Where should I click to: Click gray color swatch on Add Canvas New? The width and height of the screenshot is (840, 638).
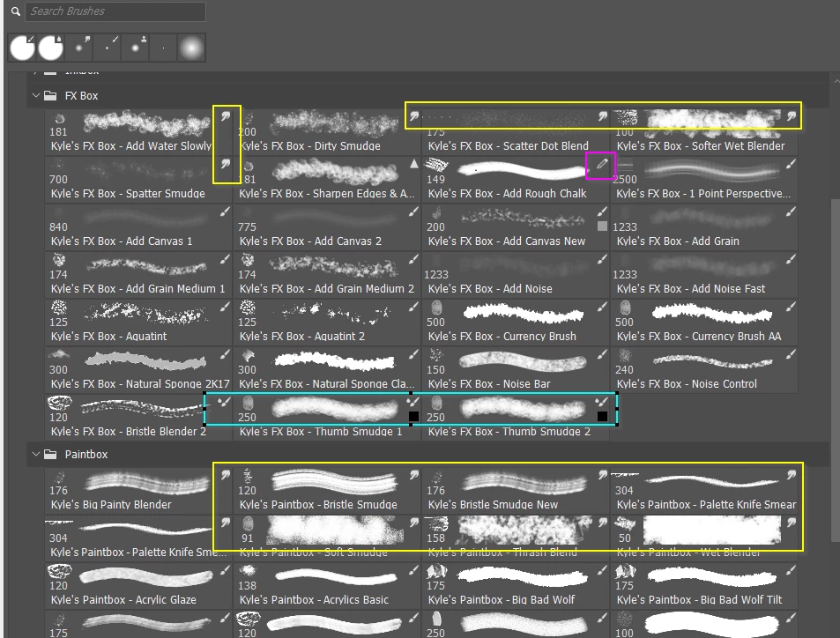tap(602, 226)
